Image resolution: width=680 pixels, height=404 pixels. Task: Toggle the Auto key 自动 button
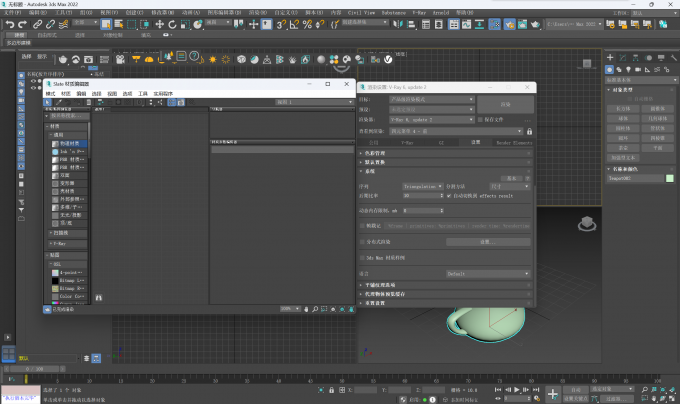pyautogui.click(x=575, y=390)
